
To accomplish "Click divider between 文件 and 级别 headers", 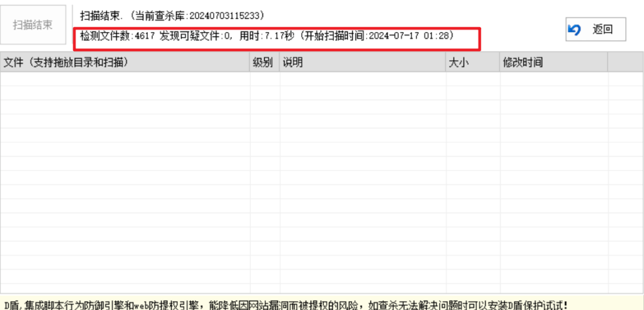I will tap(250, 62).
